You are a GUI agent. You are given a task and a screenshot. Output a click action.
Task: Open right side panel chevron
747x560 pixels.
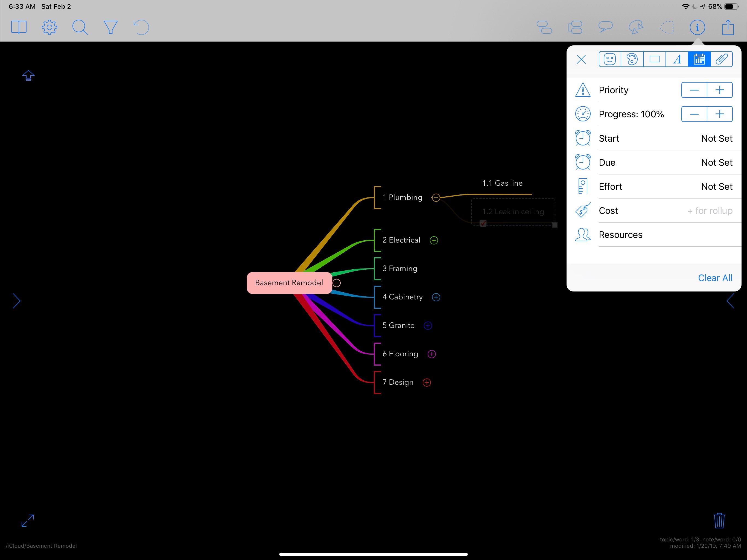[730, 301]
